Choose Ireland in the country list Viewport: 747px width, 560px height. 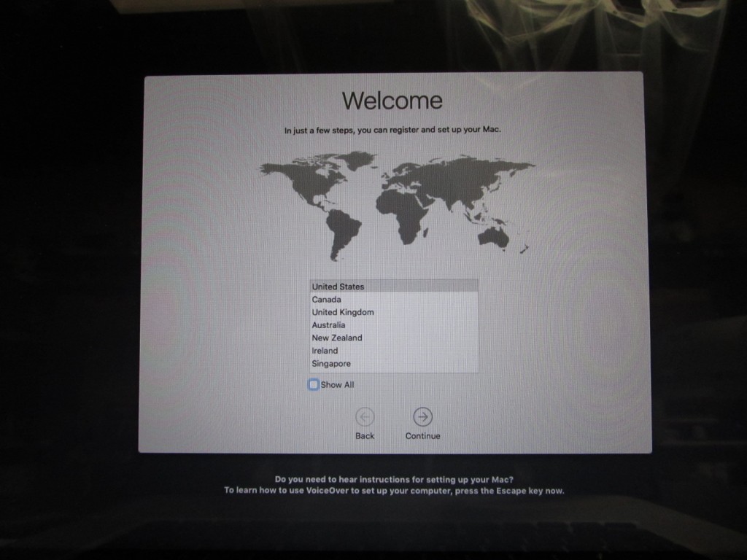pyautogui.click(x=325, y=351)
